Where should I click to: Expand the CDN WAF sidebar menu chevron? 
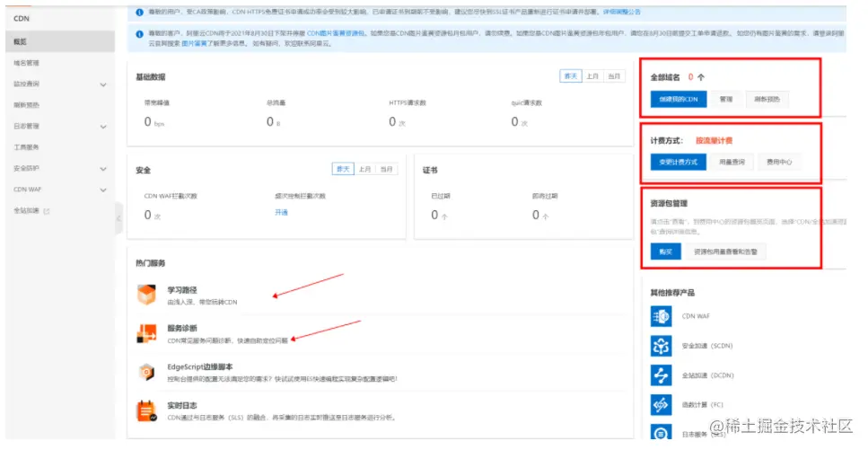(103, 190)
